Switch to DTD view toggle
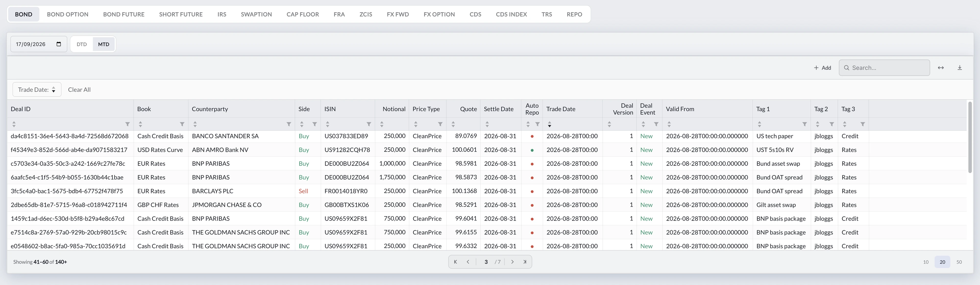 coord(82,44)
